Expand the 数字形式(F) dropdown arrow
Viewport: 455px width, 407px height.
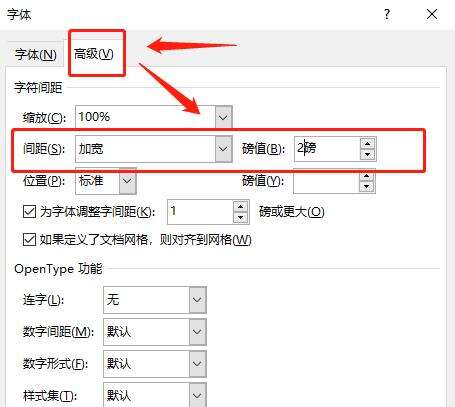click(197, 364)
